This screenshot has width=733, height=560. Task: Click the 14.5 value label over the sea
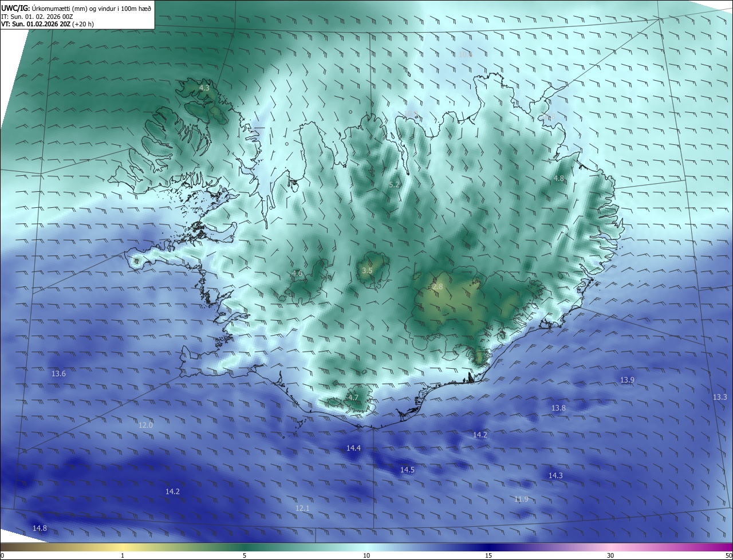coord(407,470)
